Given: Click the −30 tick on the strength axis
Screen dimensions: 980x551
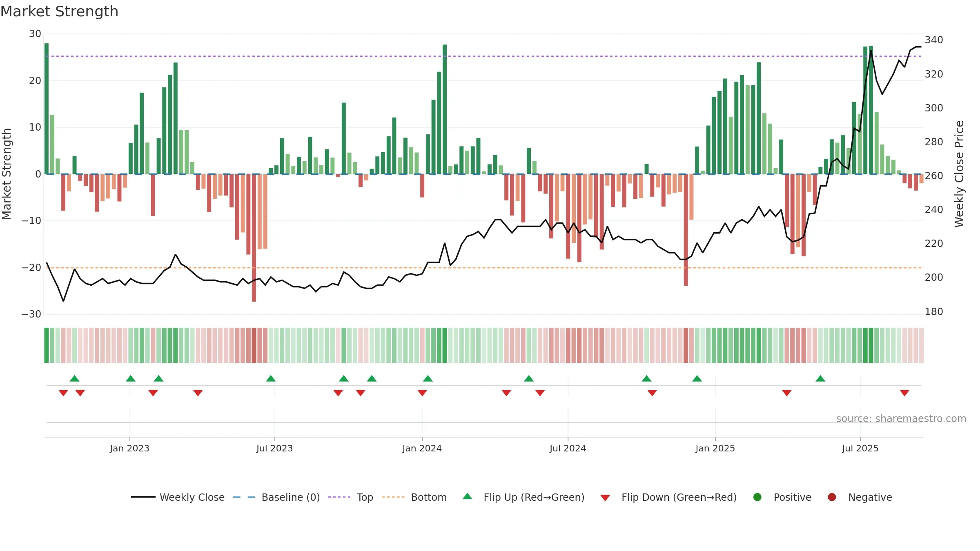Looking at the screenshot, I should [31, 314].
